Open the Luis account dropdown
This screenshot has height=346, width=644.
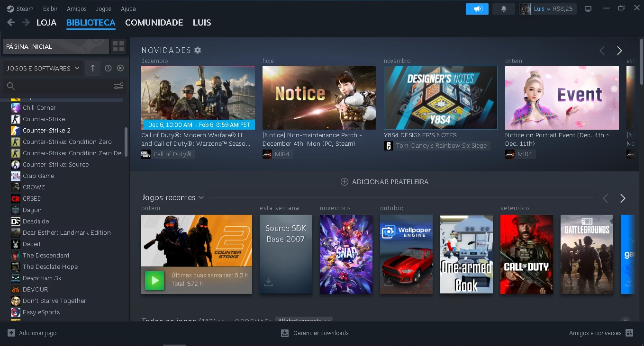click(542, 9)
